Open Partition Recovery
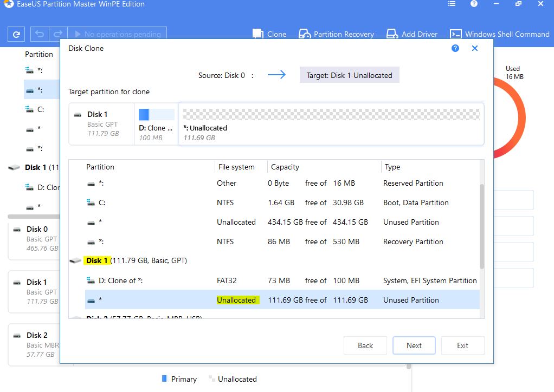 click(336, 34)
